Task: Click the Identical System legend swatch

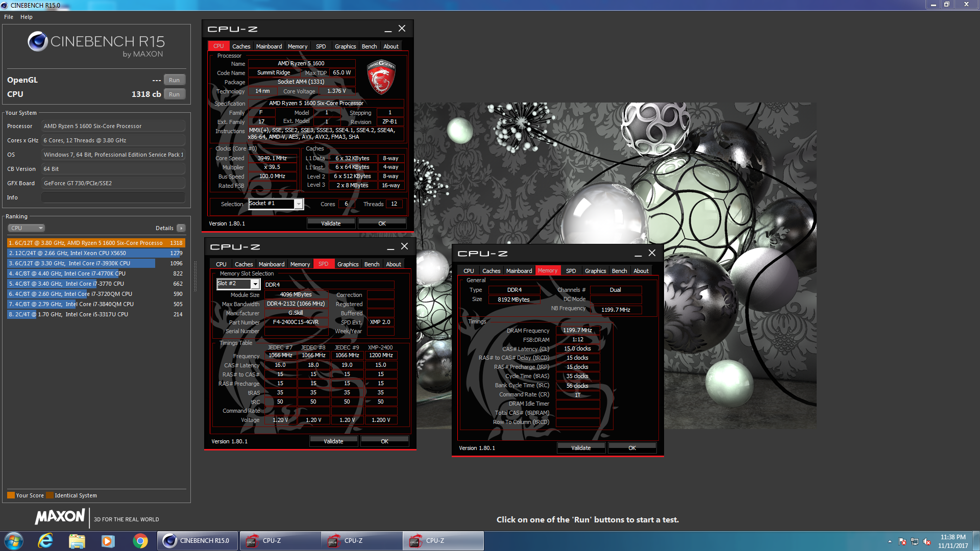Action: pos(50,495)
